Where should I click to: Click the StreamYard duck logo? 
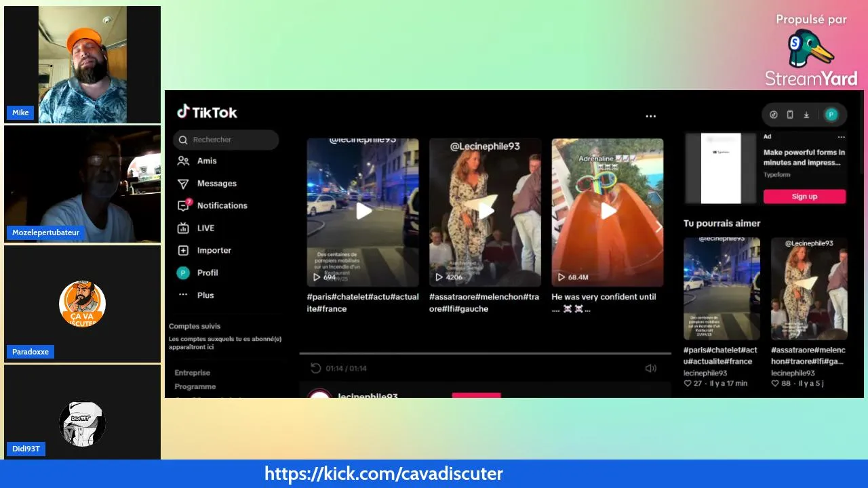pos(810,49)
